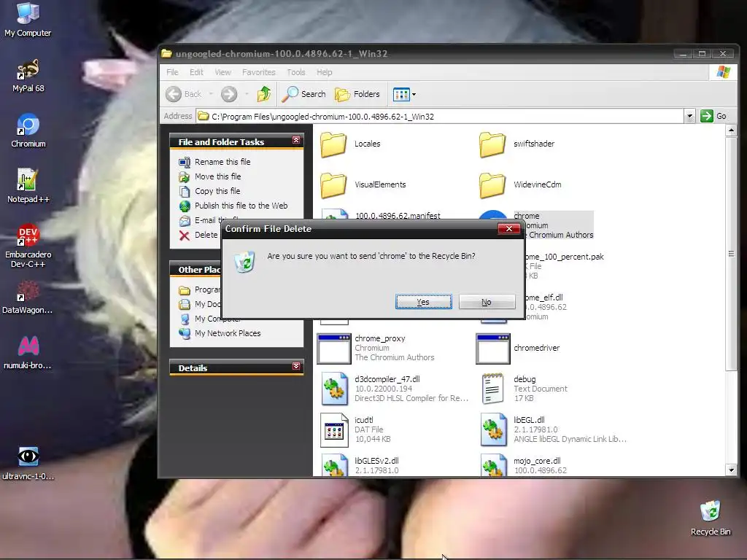Launch MyPal 68 browser shortcut
The width and height of the screenshot is (747, 560).
click(28, 75)
